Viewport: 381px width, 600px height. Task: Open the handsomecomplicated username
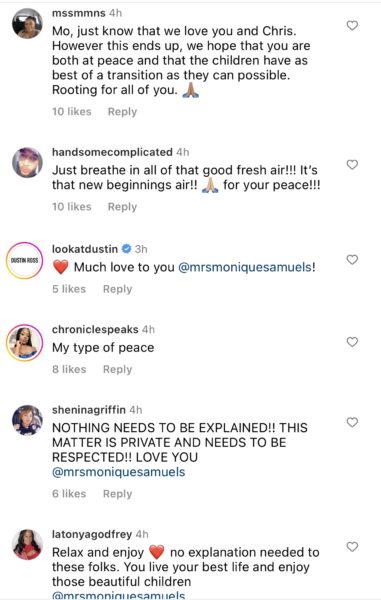(112, 152)
